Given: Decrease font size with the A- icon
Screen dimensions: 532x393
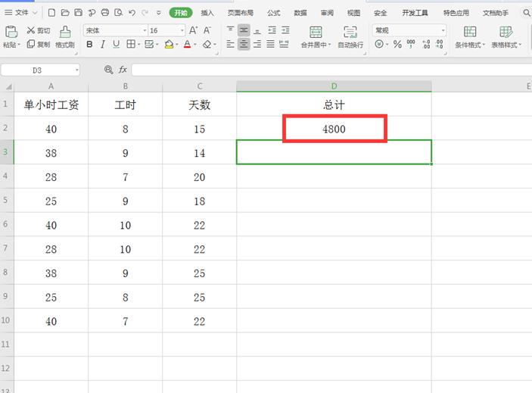Looking at the screenshot, I should 207,30.
